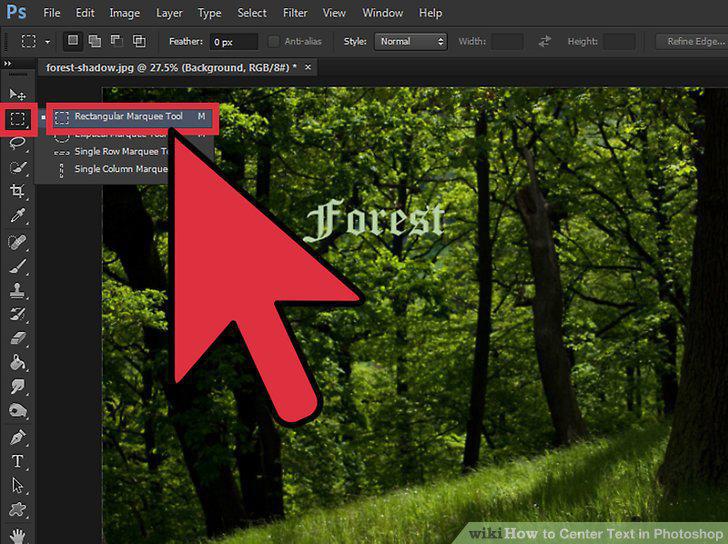
Task: Click Add to Selection mode icon
Action: (x=95, y=41)
